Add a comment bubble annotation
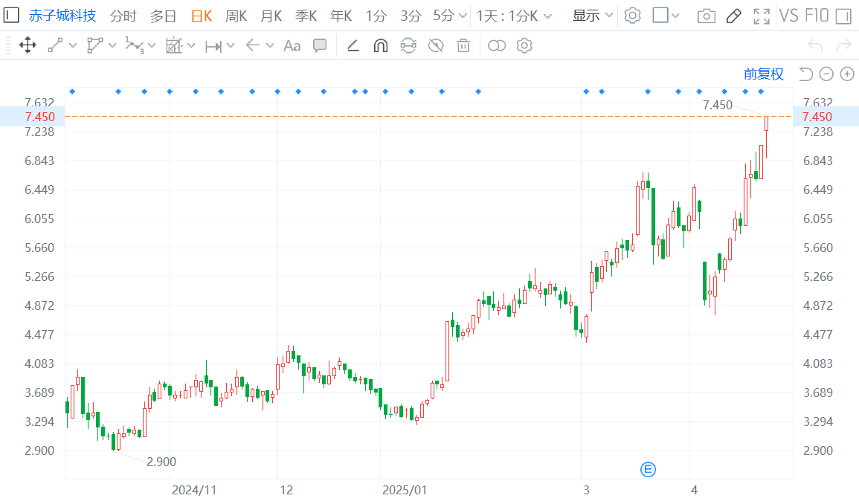Viewport: 859px width, 504px height. (x=320, y=45)
